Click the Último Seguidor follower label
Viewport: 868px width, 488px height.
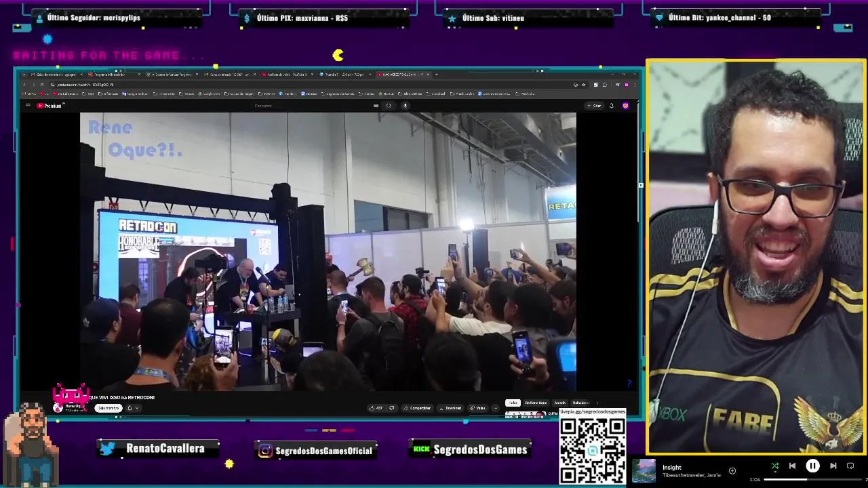(x=93, y=18)
